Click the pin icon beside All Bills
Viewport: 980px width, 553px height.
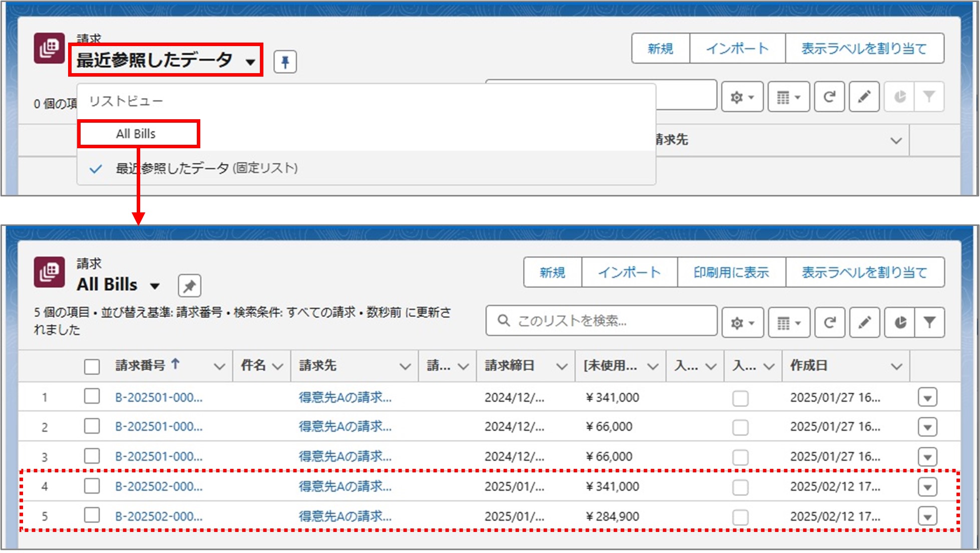point(189,286)
